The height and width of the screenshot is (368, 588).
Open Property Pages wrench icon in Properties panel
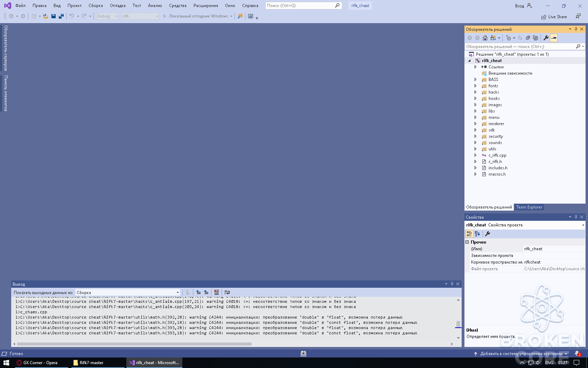[488, 234]
